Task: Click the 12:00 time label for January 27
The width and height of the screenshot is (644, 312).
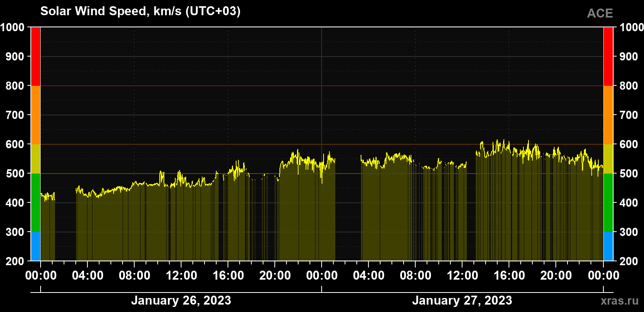Action: (463, 276)
